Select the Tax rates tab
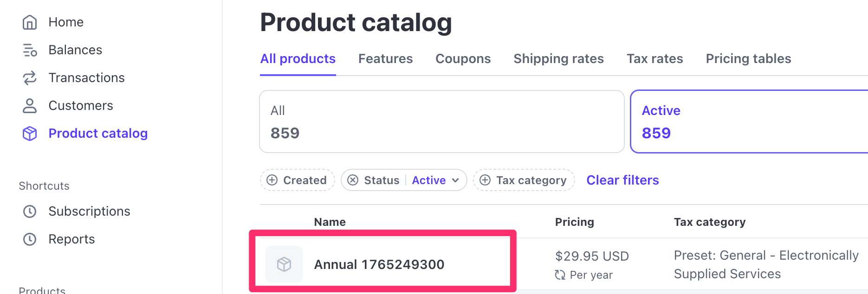868x294 pixels. coord(654,59)
